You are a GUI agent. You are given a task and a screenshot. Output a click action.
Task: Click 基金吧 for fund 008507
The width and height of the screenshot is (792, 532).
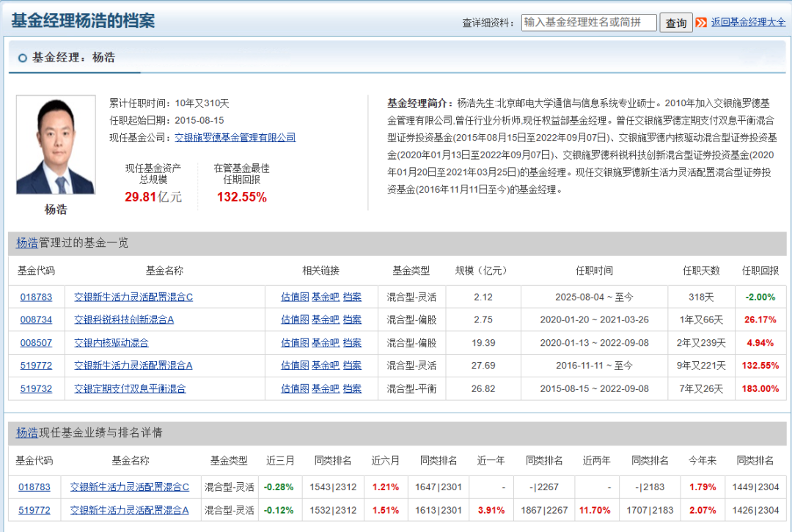pos(326,343)
